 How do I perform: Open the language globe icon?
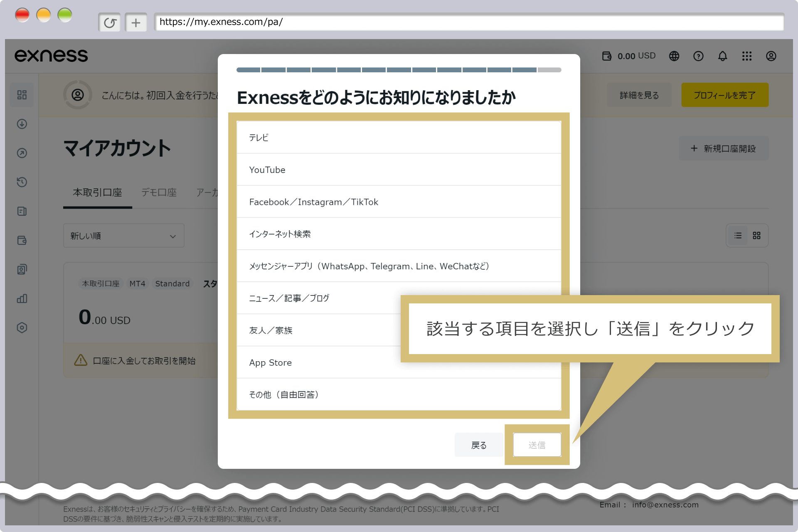tap(674, 56)
